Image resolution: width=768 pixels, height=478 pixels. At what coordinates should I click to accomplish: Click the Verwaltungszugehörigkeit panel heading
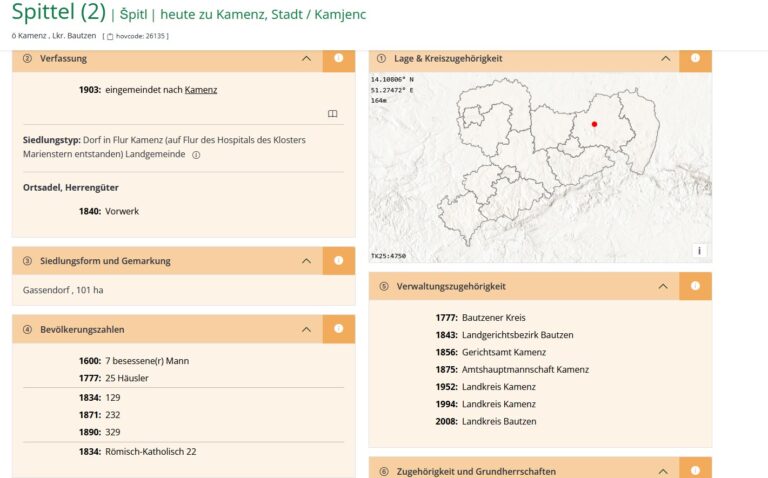450,286
